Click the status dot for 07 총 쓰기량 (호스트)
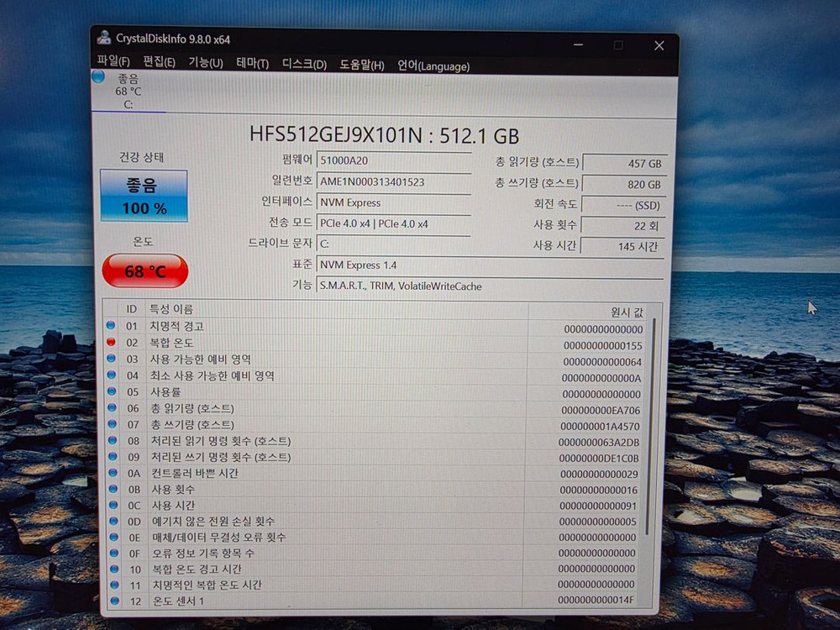Image resolution: width=840 pixels, height=630 pixels. [x=113, y=423]
